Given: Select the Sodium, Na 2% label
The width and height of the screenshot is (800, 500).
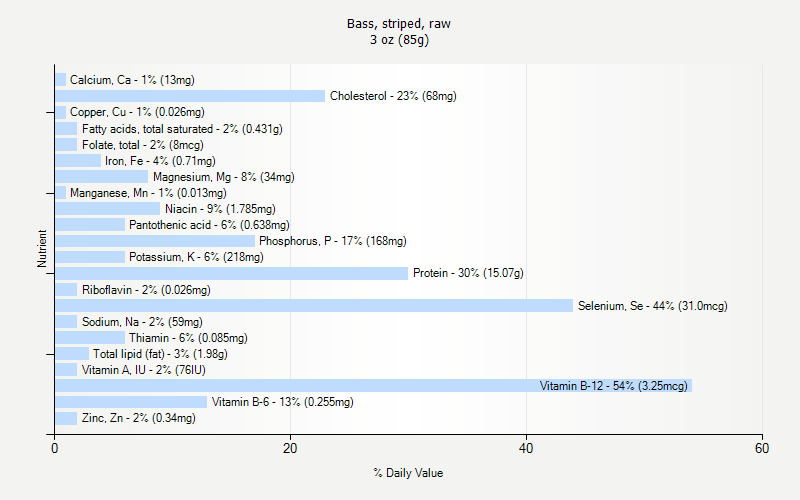Looking at the screenshot, I should tap(142, 322).
